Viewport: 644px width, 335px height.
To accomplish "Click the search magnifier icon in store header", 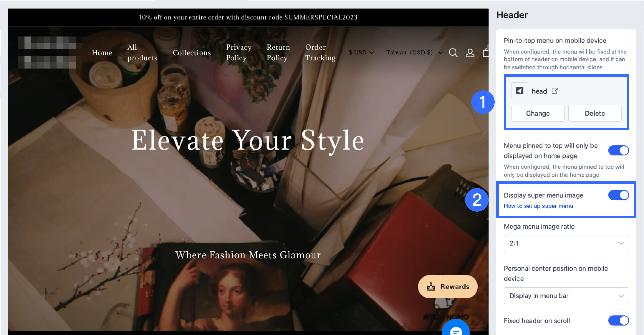I will (453, 53).
